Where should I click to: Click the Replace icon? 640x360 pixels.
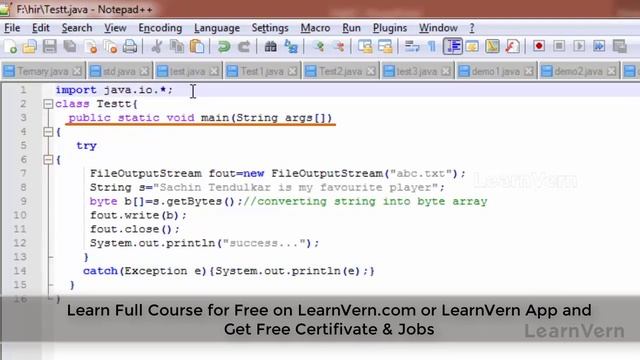[x=291, y=47]
